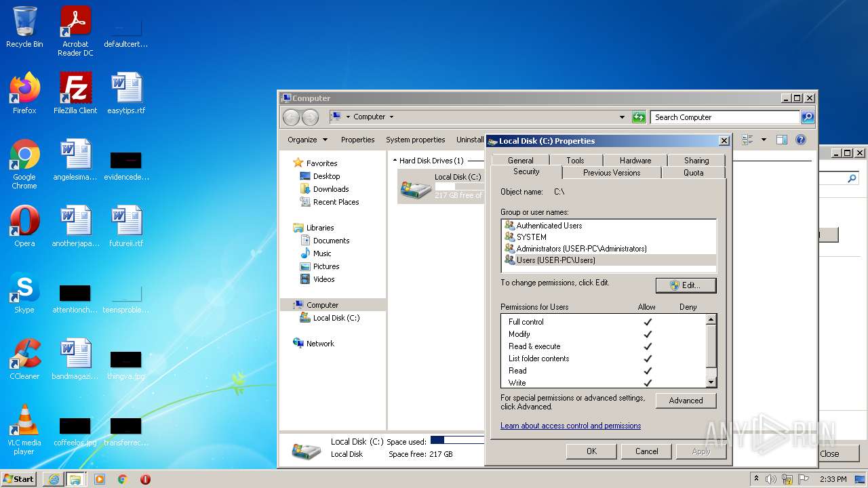Open easytips.rtf document icon

pos(126,94)
